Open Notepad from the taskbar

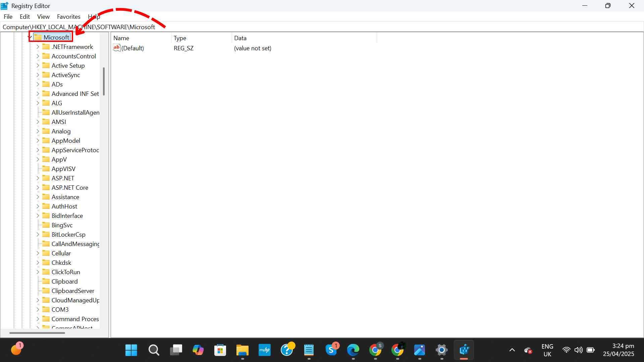[309, 350]
